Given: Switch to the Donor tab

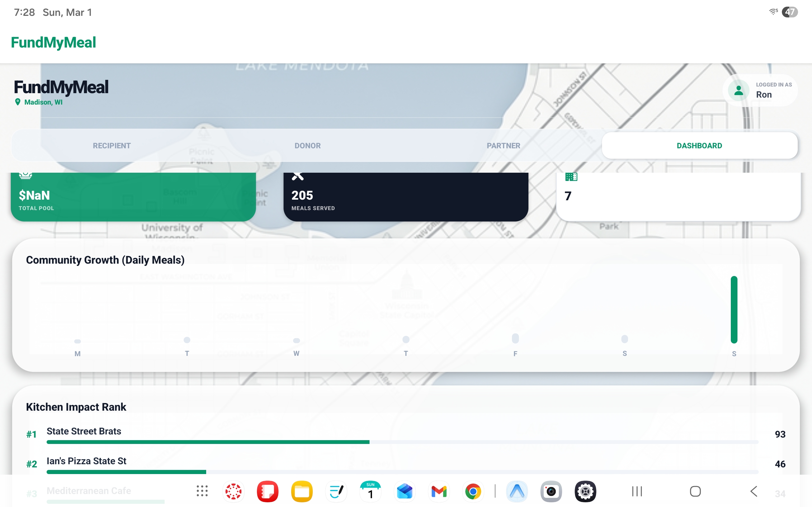Looking at the screenshot, I should click(307, 145).
